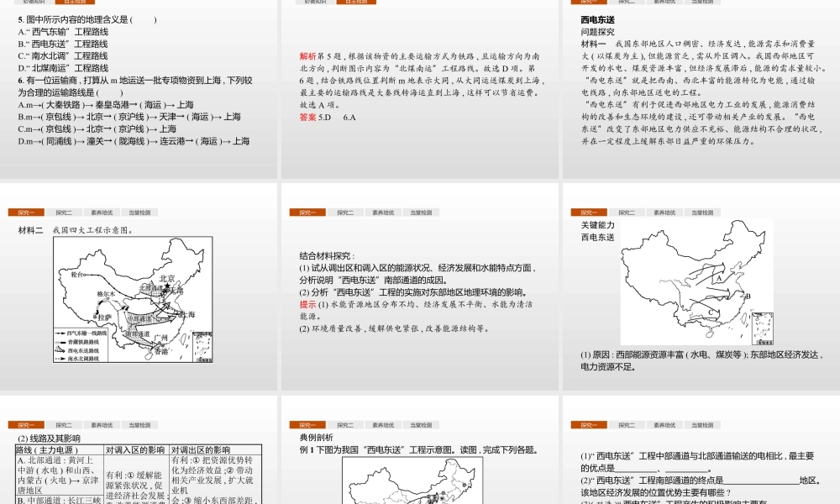Open the 西电东送 问题探究 slide
The width and height of the screenshot is (840, 504).
tap(699, 92)
